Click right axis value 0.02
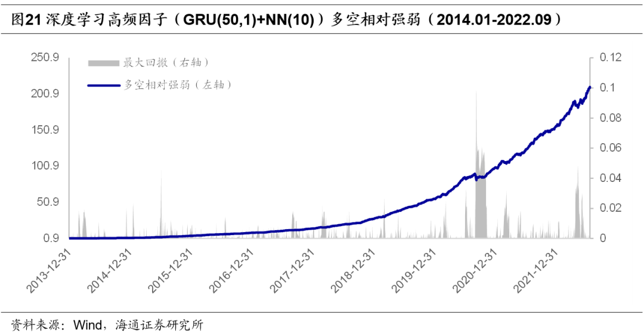 [x=611, y=208]
